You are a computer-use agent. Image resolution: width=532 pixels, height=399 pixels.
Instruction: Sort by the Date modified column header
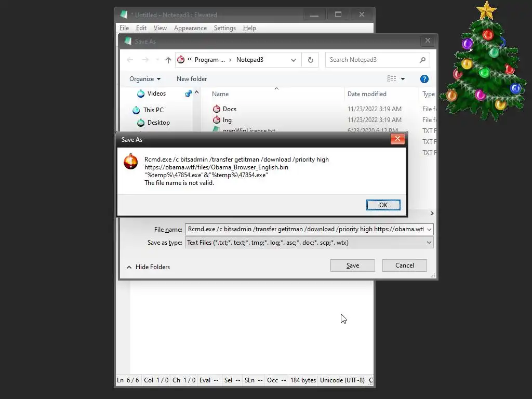[x=367, y=94]
